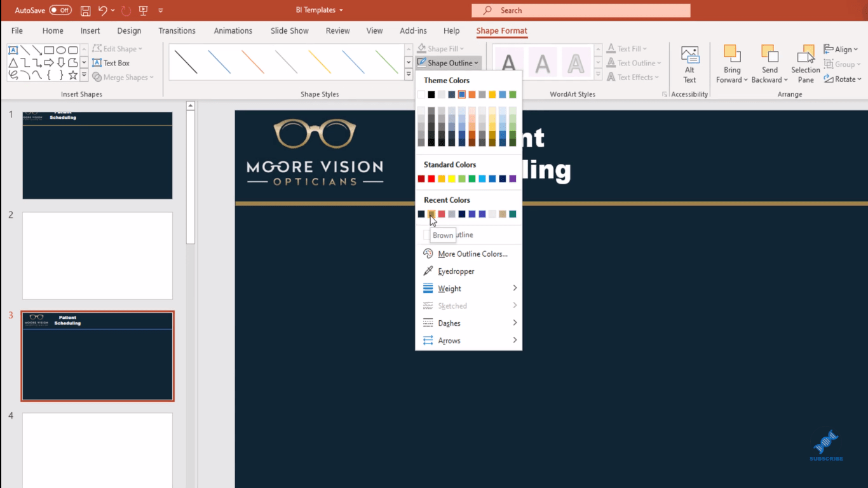
Task: Apply the black line shape style
Action: [186, 62]
